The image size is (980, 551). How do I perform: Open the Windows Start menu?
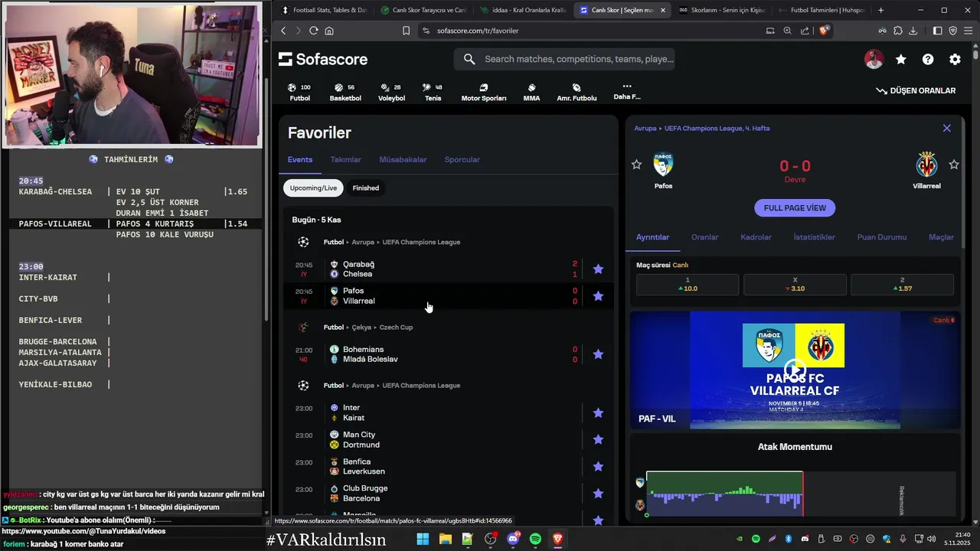tap(423, 539)
